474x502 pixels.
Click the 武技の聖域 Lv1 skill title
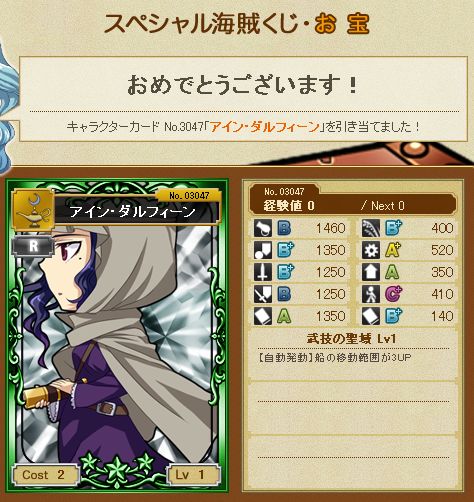pos(351,339)
